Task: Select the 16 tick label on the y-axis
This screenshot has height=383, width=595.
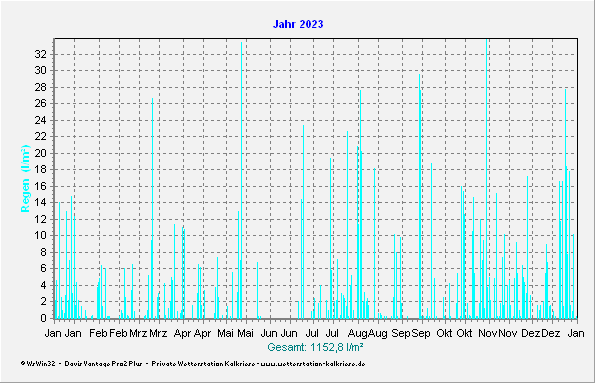Action: 41,186
